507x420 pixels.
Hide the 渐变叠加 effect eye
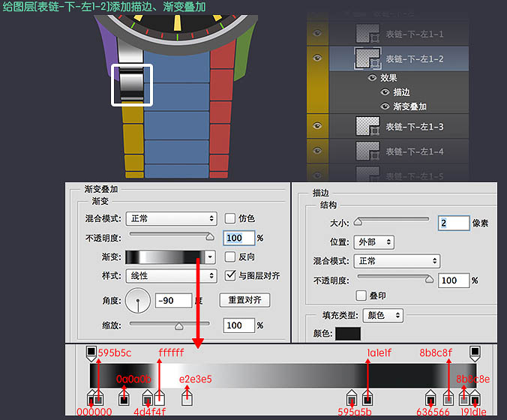click(385, 106)
